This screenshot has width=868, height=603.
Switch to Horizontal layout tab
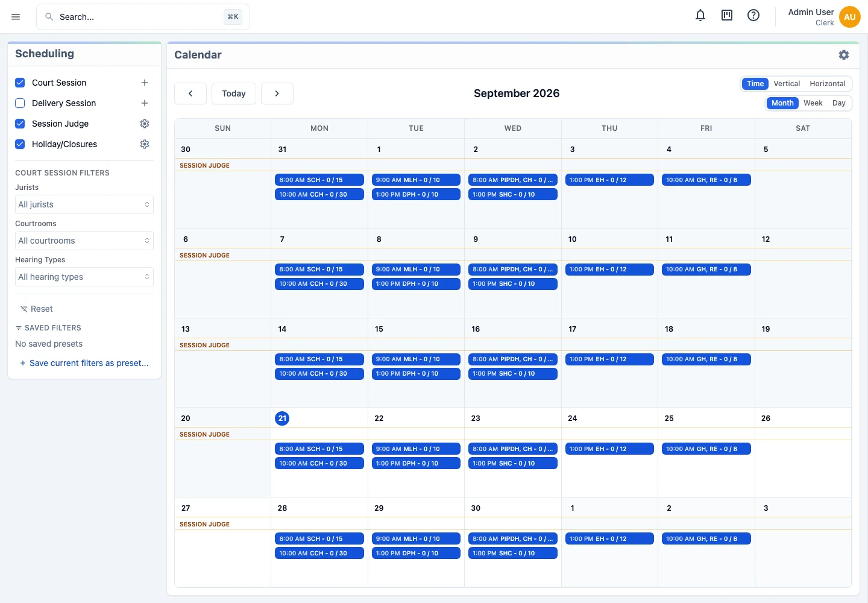click(x=828, y=84)
